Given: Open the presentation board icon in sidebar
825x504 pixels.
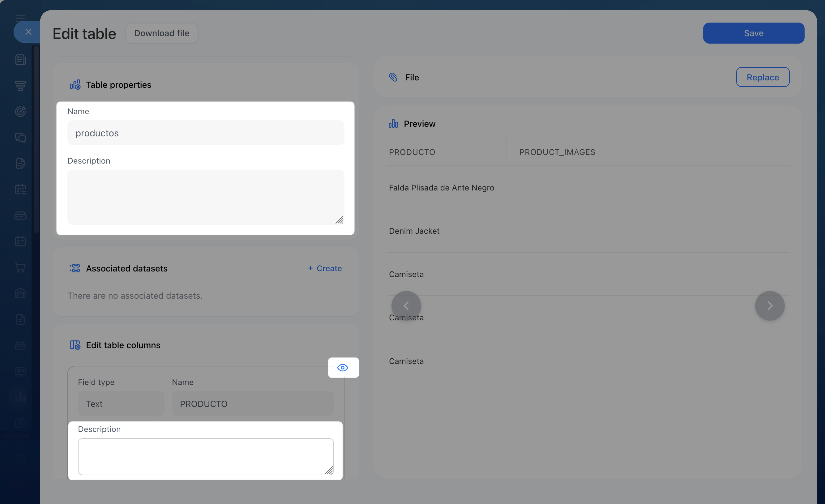Looking at the screenshot, I should 20,371.
